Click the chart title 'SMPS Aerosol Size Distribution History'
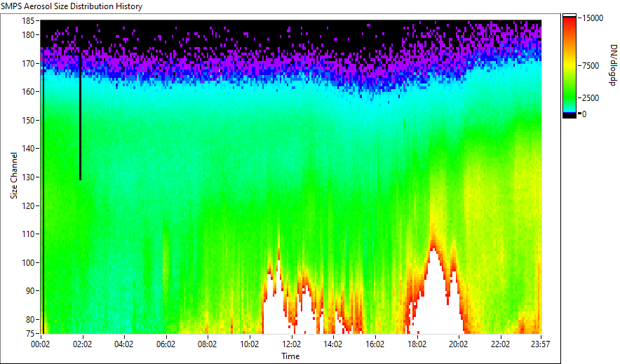The height and width of the screenshot is (364, 620). click(72, 6)
